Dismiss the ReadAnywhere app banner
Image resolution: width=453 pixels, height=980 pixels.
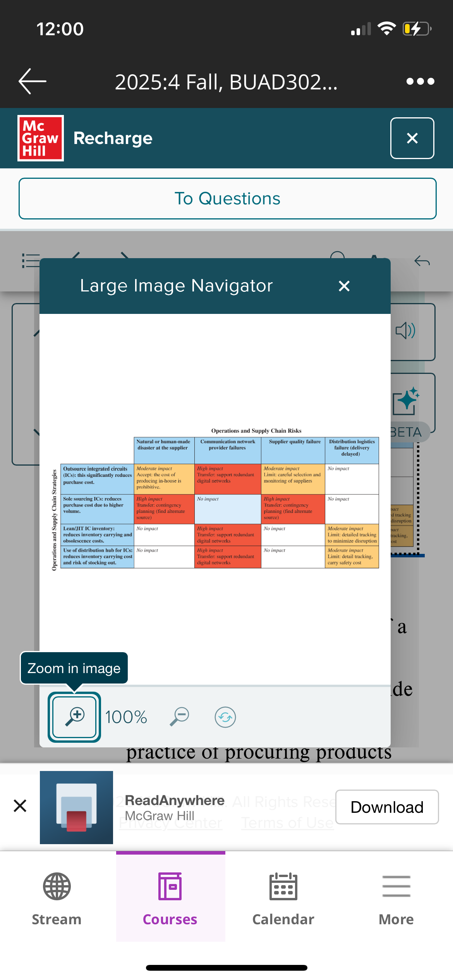(20, 806)
